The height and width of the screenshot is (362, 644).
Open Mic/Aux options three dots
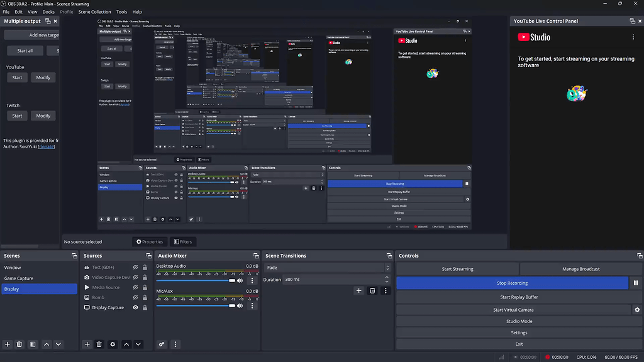point(252,306)
